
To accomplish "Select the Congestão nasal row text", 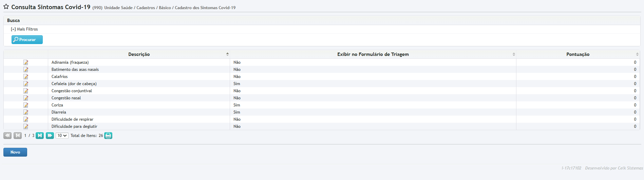I will (x=66, y=98).
